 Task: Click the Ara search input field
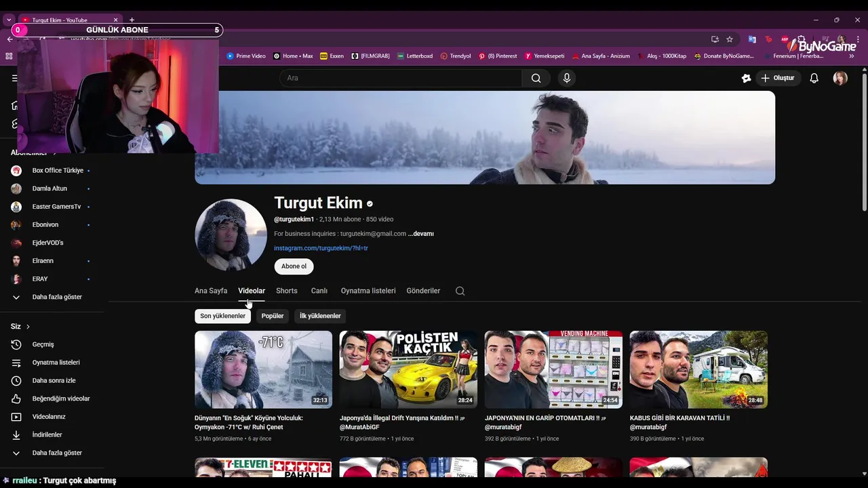point(401,78)
